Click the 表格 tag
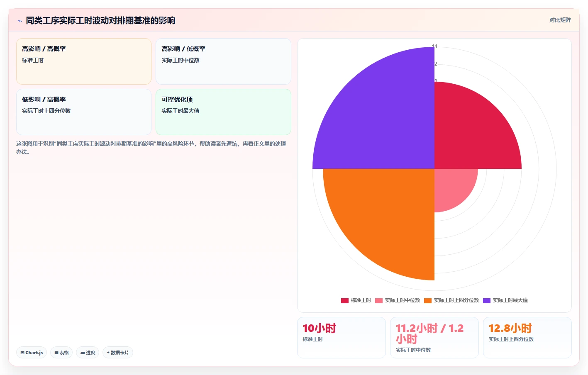 (x=61, y=353)
